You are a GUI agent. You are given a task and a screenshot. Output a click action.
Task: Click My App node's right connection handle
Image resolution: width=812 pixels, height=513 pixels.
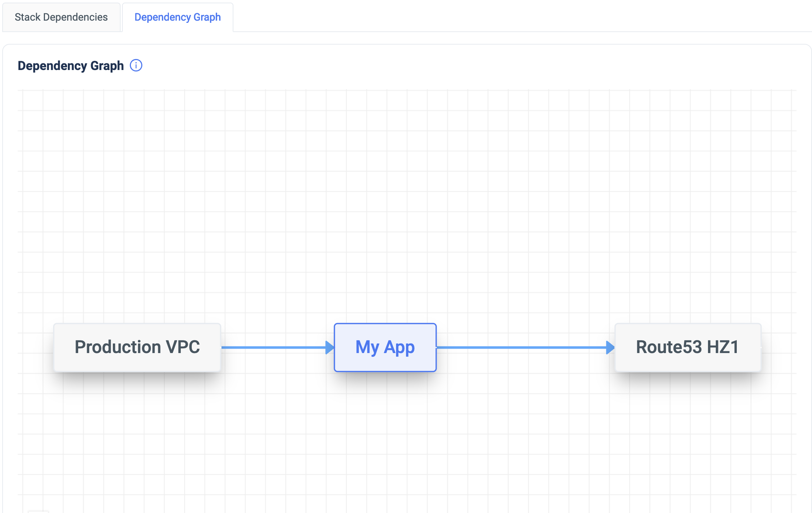436,348
